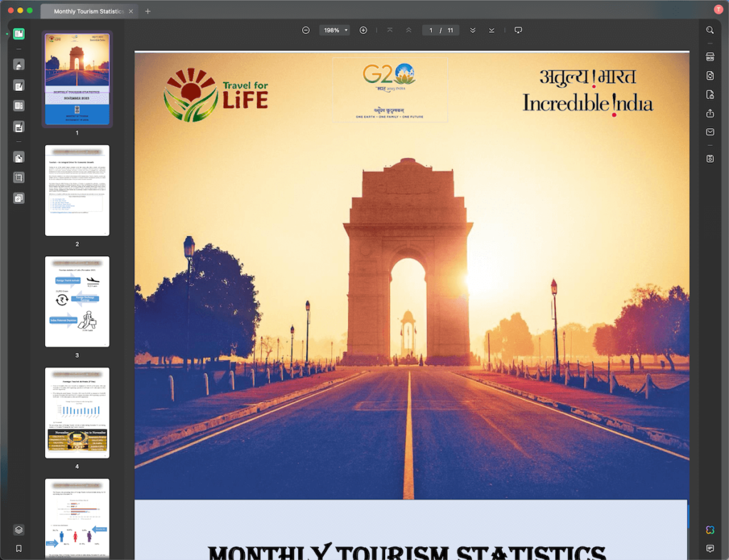
Task: Click the Share file icon
Action: (x=710, y=113)
